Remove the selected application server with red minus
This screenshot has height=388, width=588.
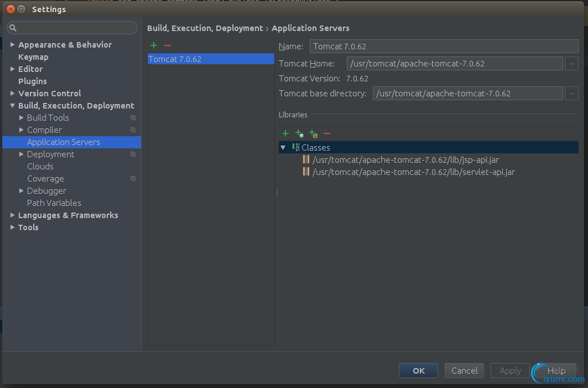(x=168, y=45)
